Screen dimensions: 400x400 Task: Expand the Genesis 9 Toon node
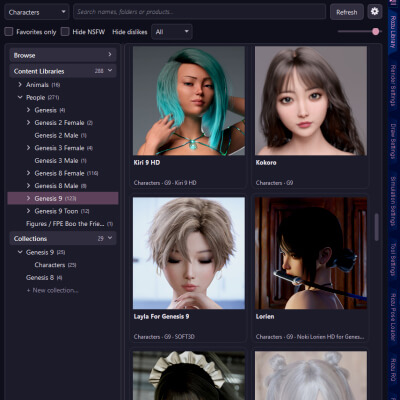tap(28, 211)
